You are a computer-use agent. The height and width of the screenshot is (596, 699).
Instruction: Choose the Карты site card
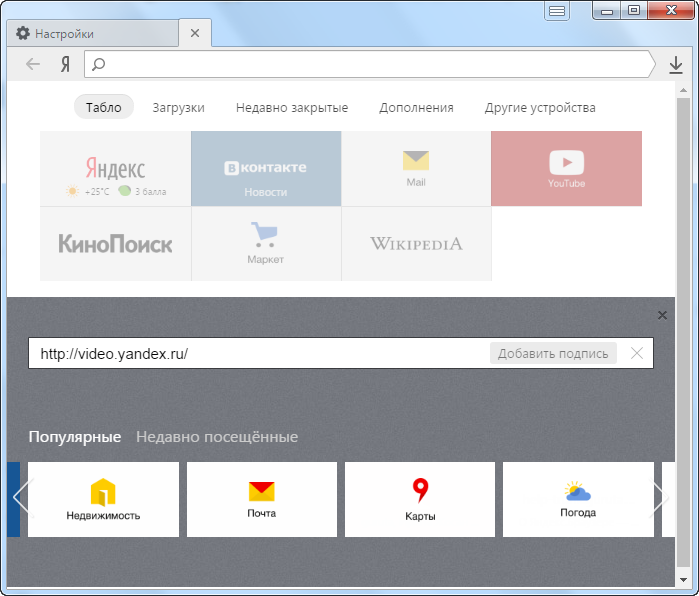tap(420, 499)
